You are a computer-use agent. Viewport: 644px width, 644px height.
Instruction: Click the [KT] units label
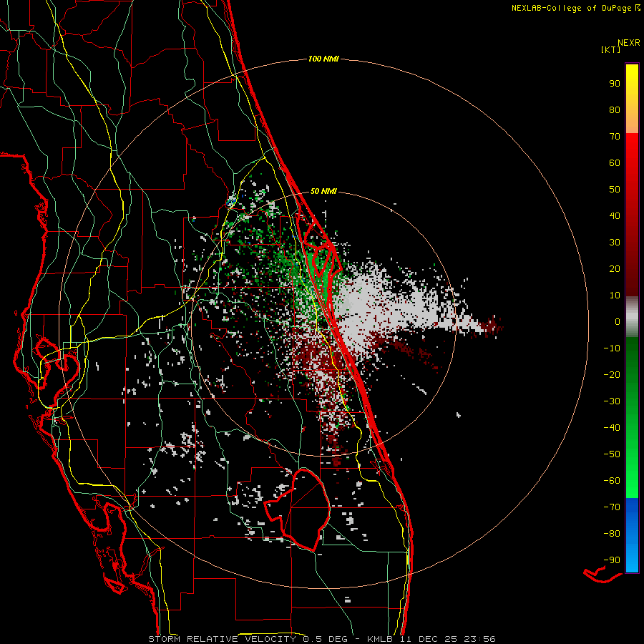(611, 49)
